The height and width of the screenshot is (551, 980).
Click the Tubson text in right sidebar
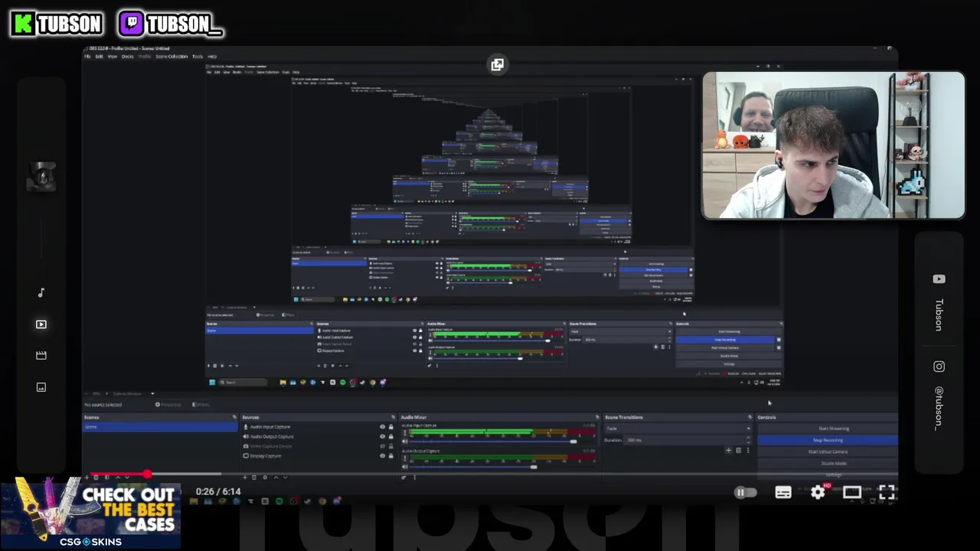coord(939,315)
